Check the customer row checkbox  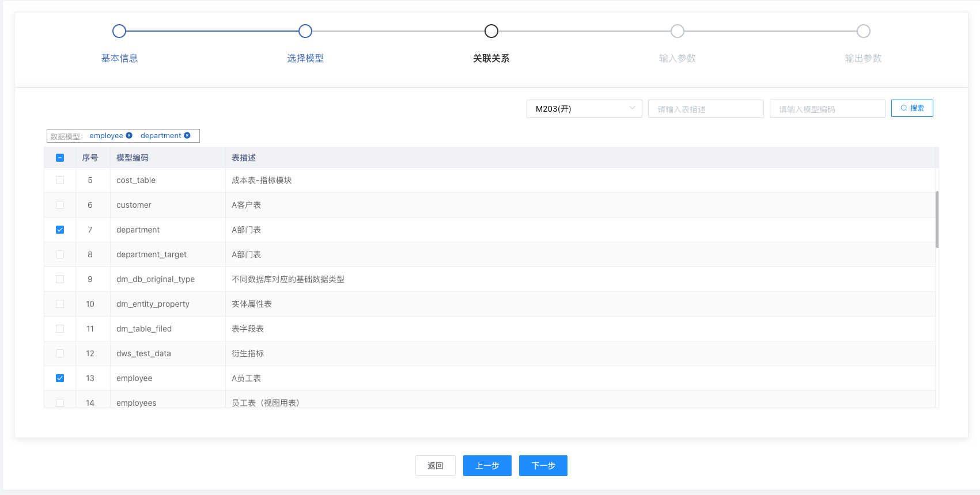(x=60, y=205)
